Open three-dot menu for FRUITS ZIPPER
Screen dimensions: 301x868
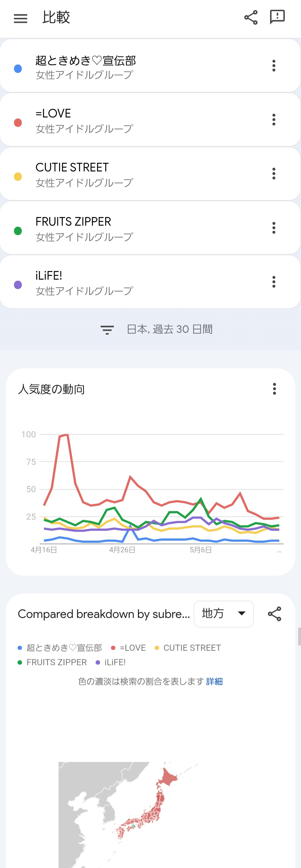(x=274, y=228)
